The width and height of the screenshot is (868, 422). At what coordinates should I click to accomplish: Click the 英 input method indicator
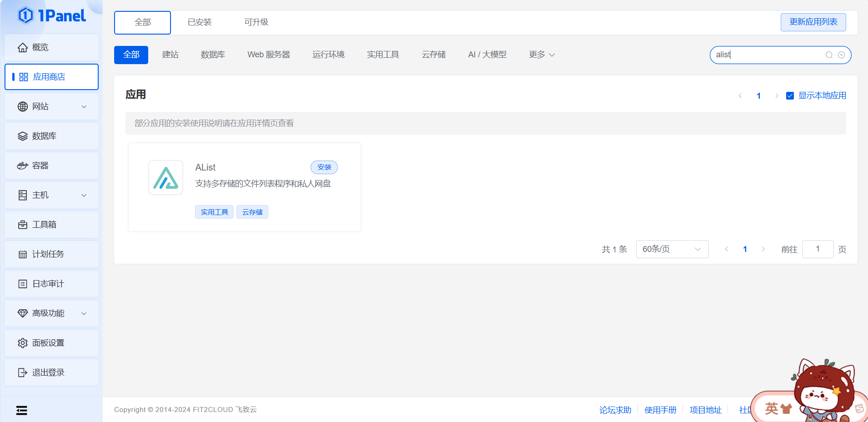(x=772, y=408)
